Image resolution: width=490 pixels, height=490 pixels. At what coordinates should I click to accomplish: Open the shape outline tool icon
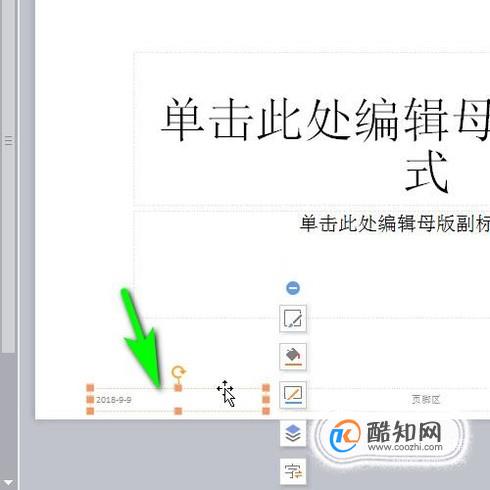pos(293,395)
